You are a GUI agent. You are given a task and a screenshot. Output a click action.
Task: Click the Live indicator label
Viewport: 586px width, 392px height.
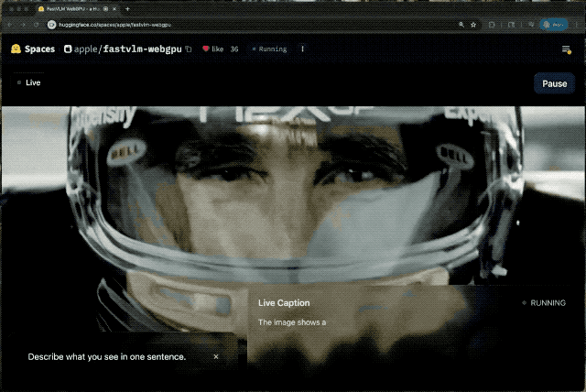tap(32, 82)
